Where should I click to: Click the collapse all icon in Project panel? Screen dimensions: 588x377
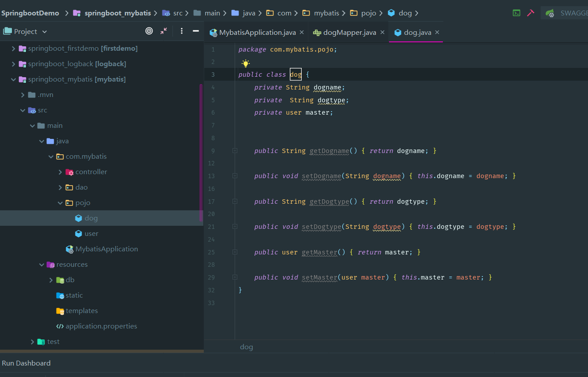click(164, 31)
